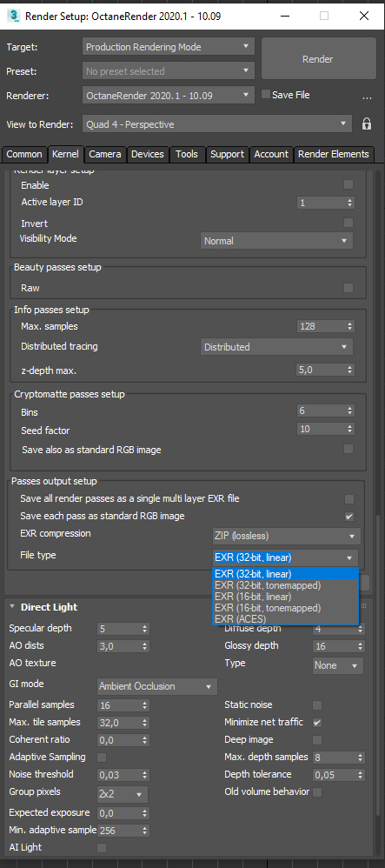
Task: Select EXR (ACES) option
Action: (x=285, y=618)
